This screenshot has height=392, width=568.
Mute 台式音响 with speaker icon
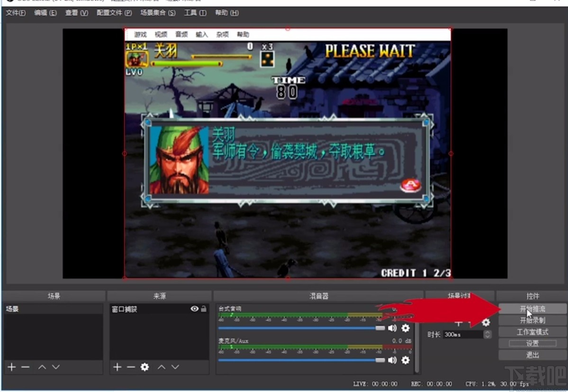click(392, 328)
